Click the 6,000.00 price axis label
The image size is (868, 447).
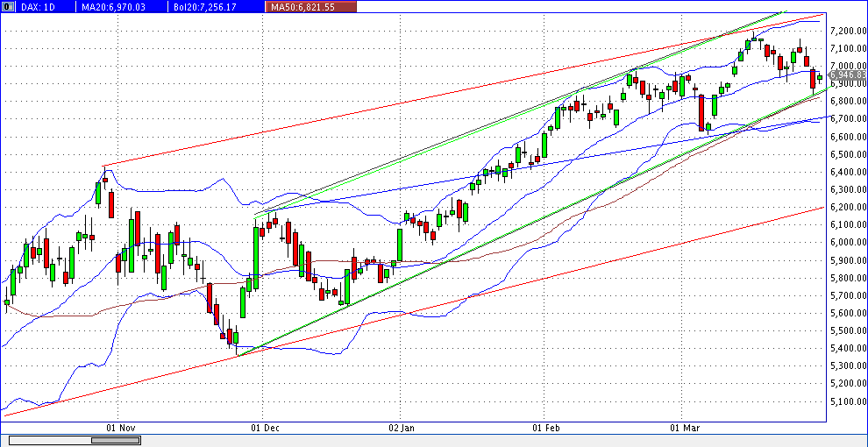(x=848, y=242)
